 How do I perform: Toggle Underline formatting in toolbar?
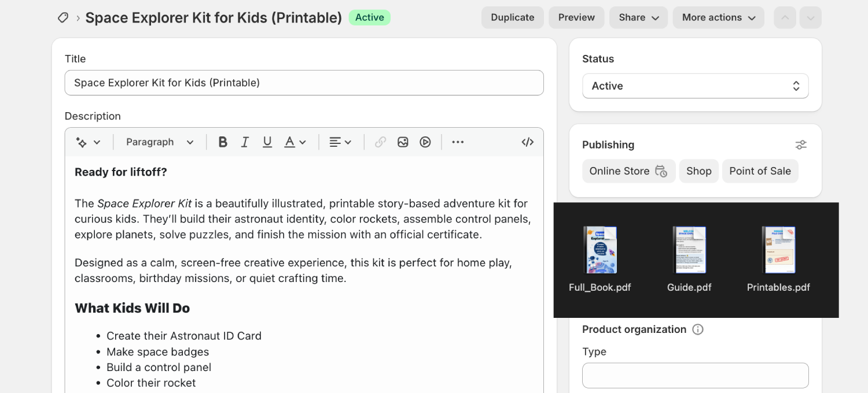[x=267, y=142]
